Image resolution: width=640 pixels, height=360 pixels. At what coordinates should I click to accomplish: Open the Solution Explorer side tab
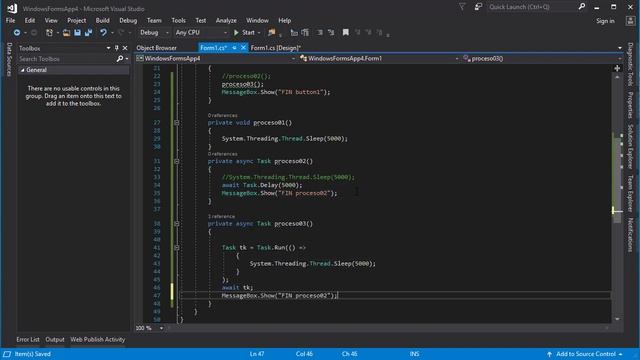pyautogui.click(x=630, y=147)
